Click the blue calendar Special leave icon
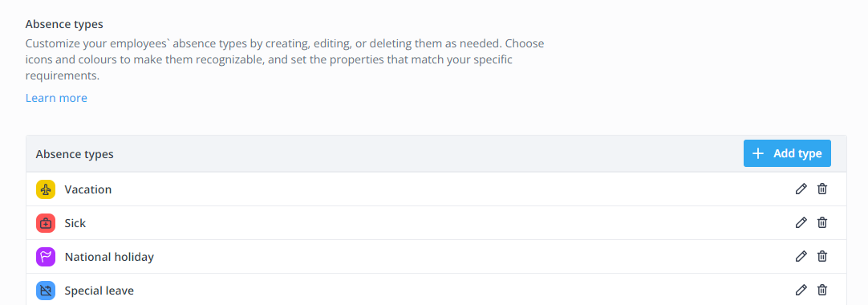Viewport: 868px width, 305px height. [46, 291]
